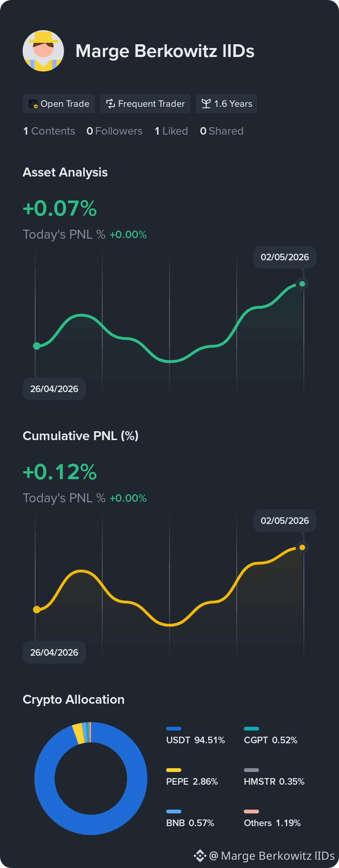
Task: Click the Frequent Trader swap icon
Action: point(111,104)
